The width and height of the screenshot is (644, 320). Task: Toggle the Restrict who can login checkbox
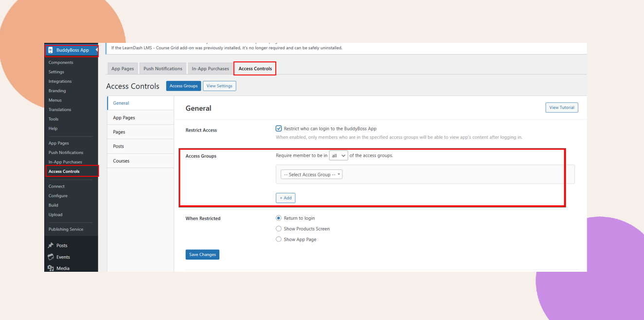point(279,129)
